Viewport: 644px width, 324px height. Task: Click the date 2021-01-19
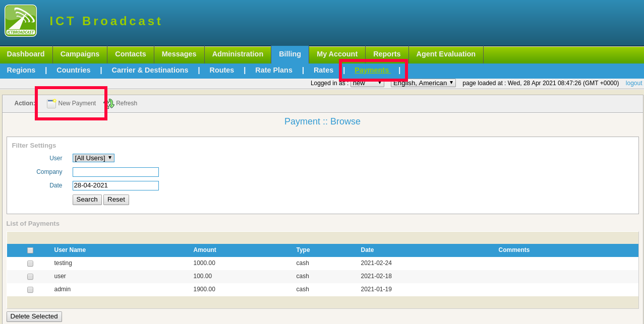click(x=376, y=289)
